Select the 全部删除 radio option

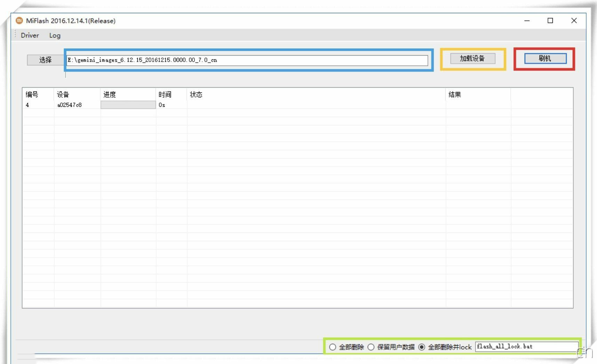[x=347, y=347]
